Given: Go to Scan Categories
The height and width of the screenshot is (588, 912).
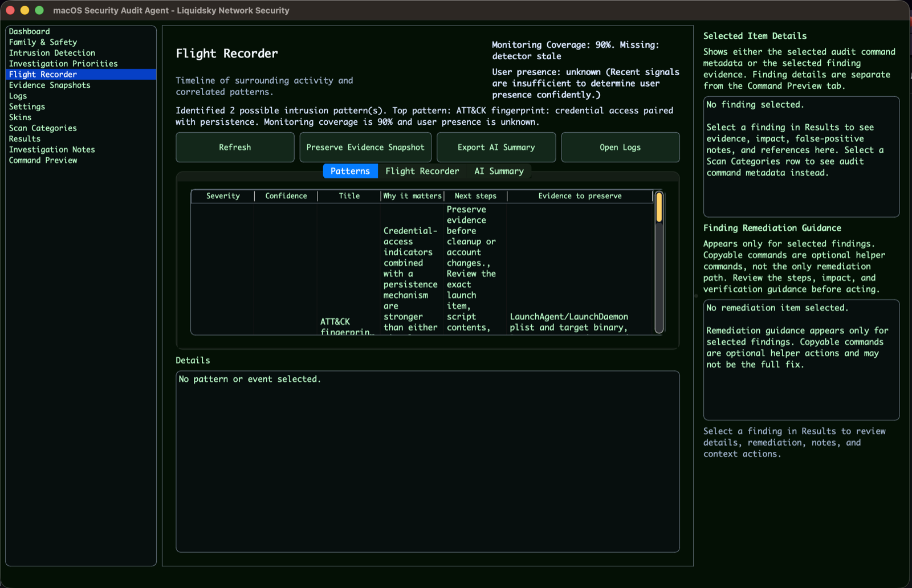Looking at the screenshot, I should tap(81, 128).
